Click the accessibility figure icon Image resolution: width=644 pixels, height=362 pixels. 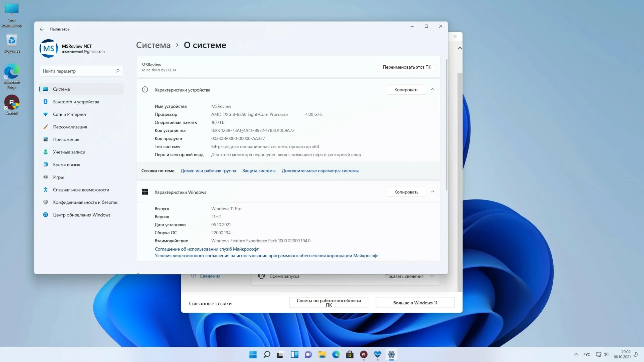coord(46,190)
